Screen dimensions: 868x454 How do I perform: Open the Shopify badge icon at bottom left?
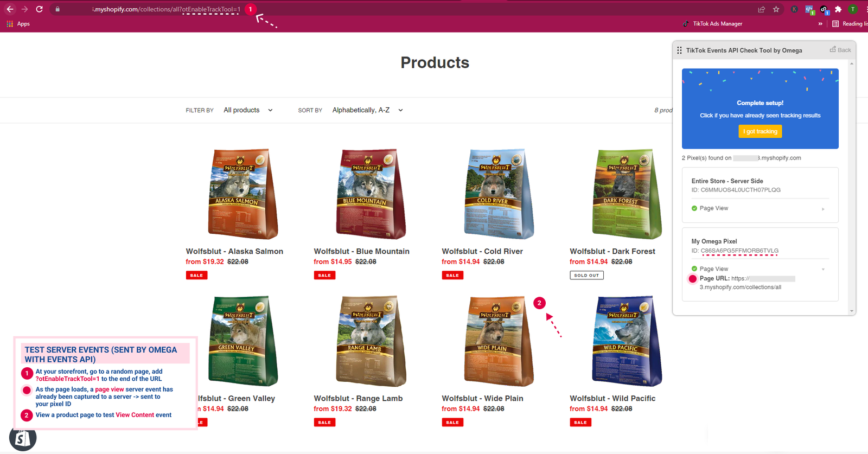(x=23, y=438)
